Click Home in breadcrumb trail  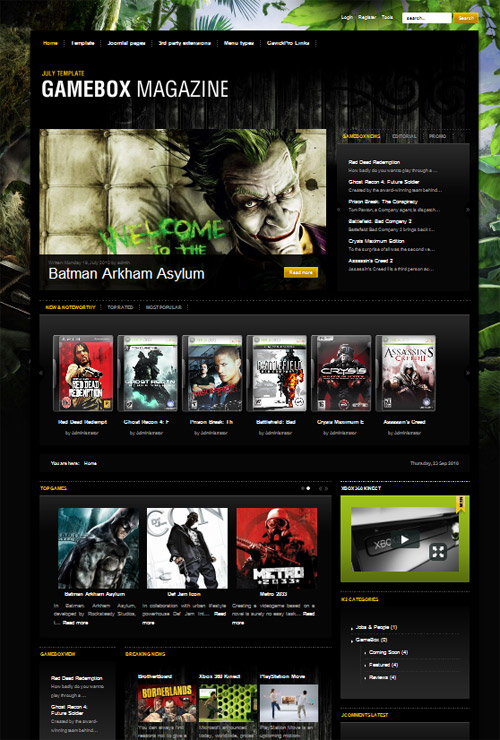click(90, 463)
